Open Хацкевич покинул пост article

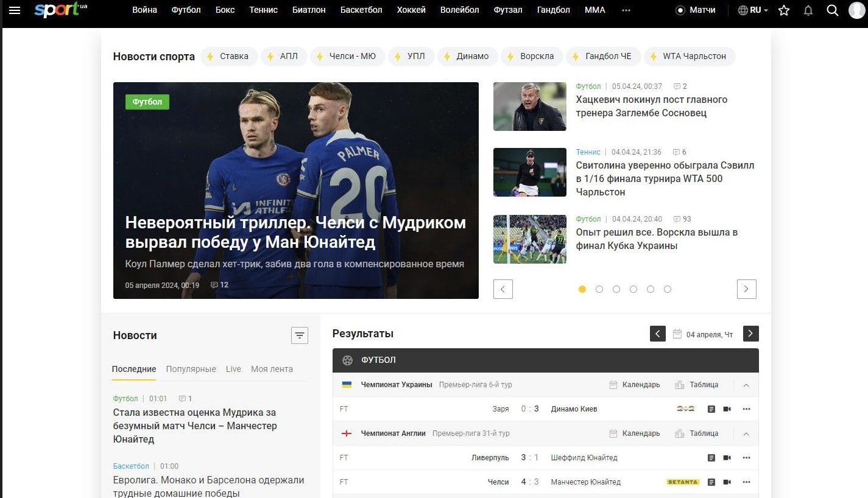tap(652, 107)
